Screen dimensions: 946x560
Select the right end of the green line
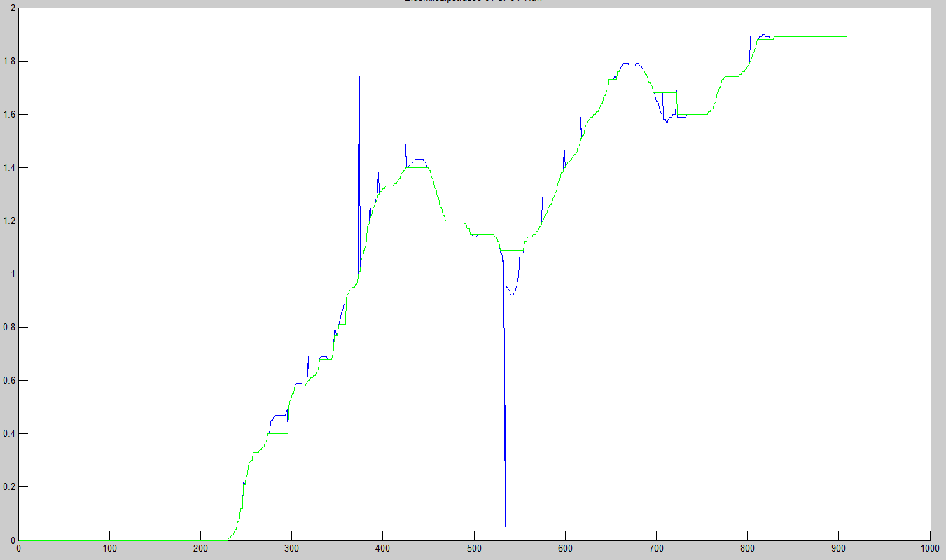847,36
